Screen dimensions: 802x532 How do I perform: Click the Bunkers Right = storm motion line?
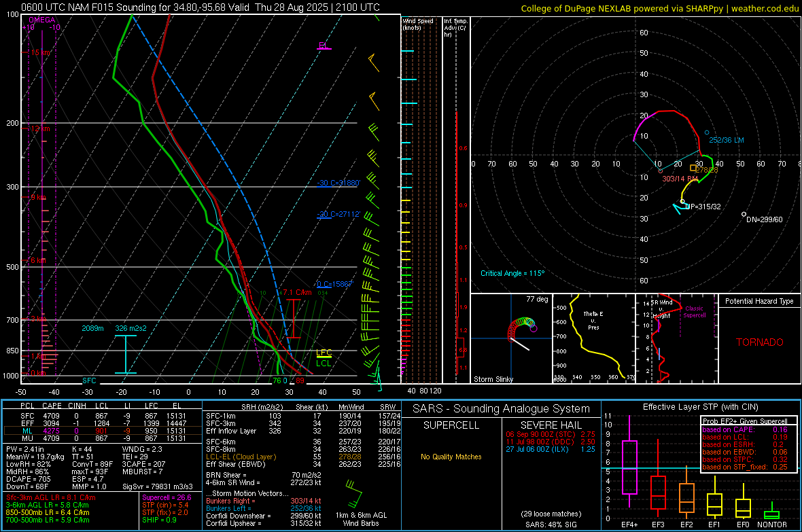point(264,501)
